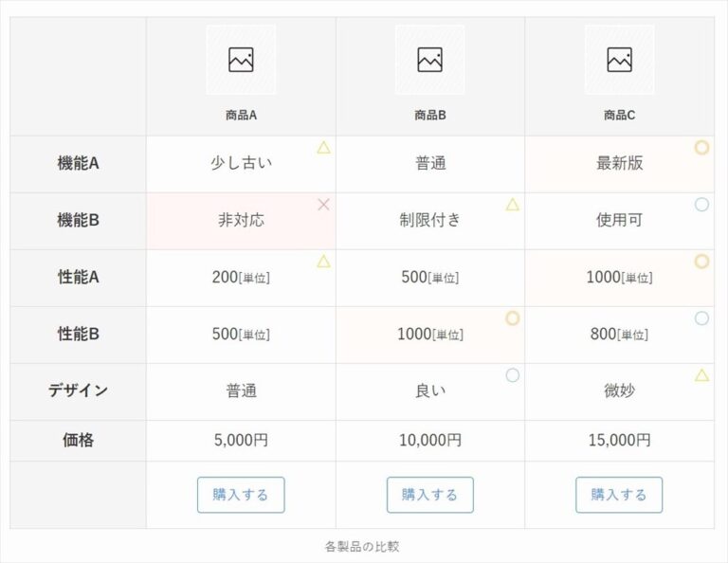Click the 商品B image placeholder icon

click(x=429, y=60)
